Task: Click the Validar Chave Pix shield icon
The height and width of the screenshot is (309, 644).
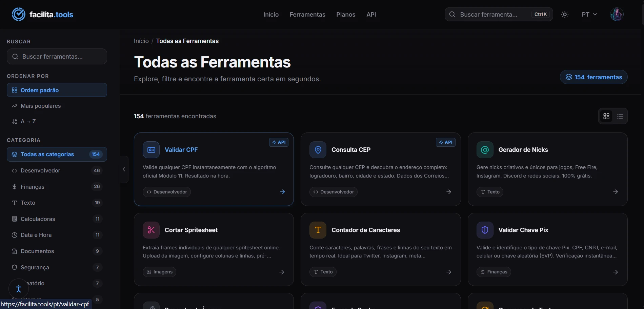Action: point(484,230)
